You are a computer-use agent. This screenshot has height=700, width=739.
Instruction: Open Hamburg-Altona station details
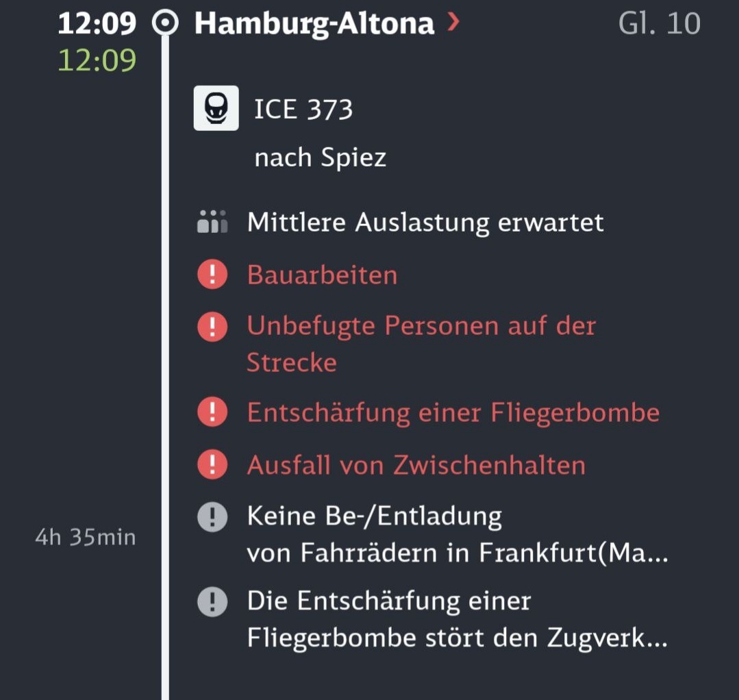314,23
